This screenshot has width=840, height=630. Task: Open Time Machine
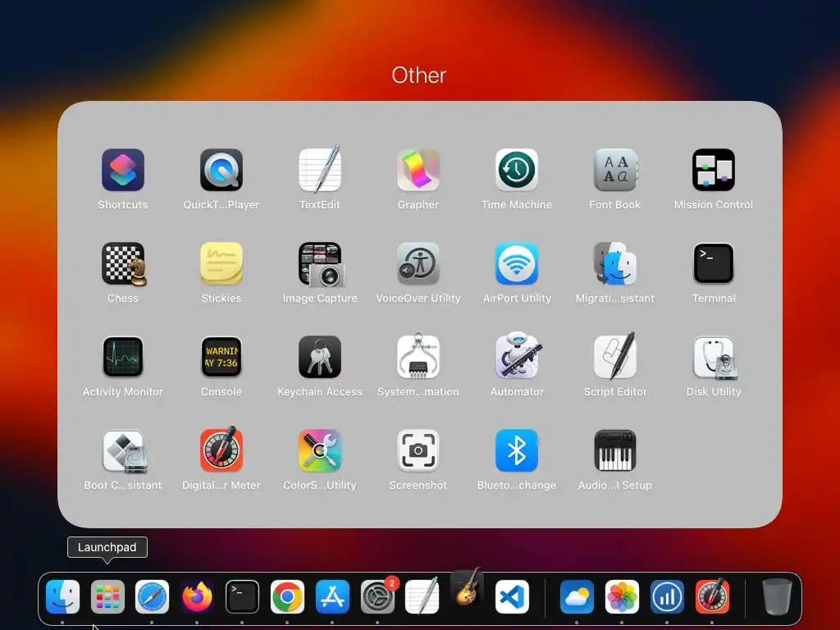517,171
